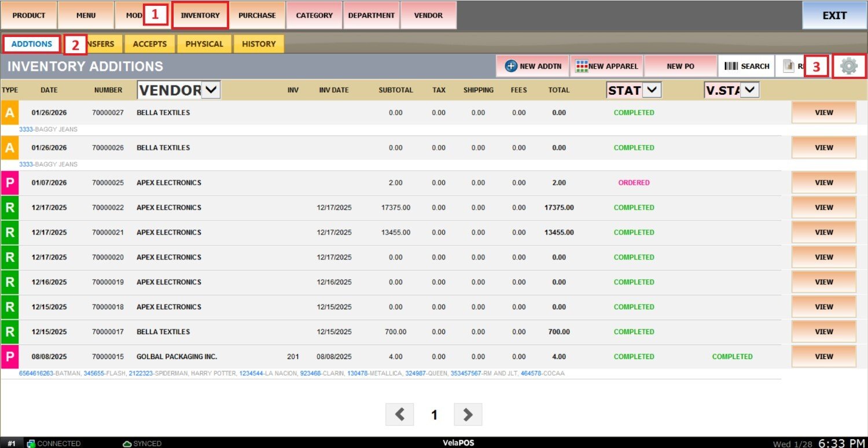Click the pink P type badge for order 70000025
This screenshot has height=448, width=868.
pos(10,183)
